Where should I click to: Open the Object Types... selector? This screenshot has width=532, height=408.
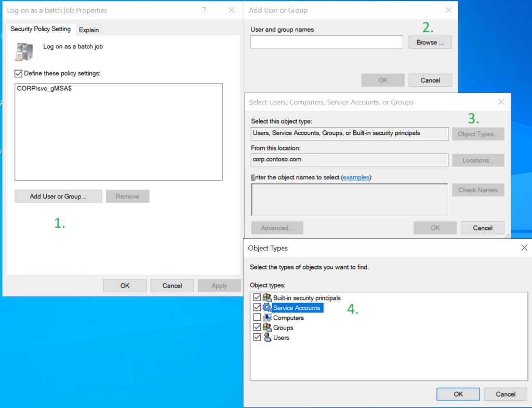(477, 134)
